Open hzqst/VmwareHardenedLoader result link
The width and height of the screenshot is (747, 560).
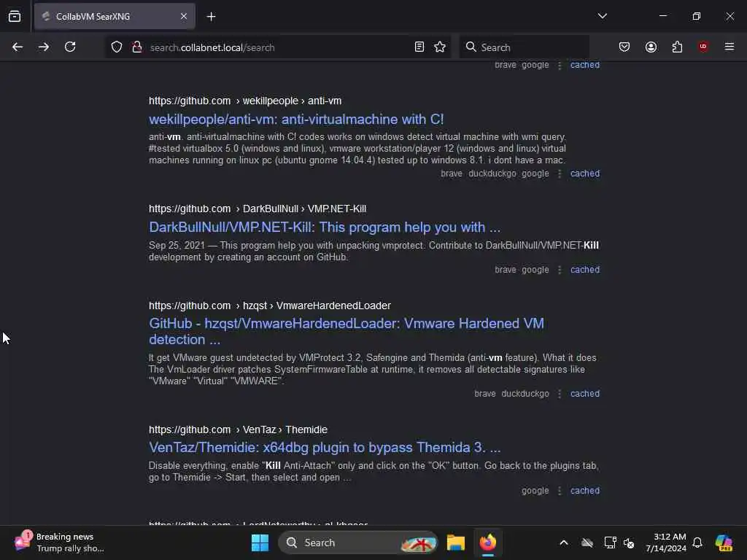coord(347,332)
